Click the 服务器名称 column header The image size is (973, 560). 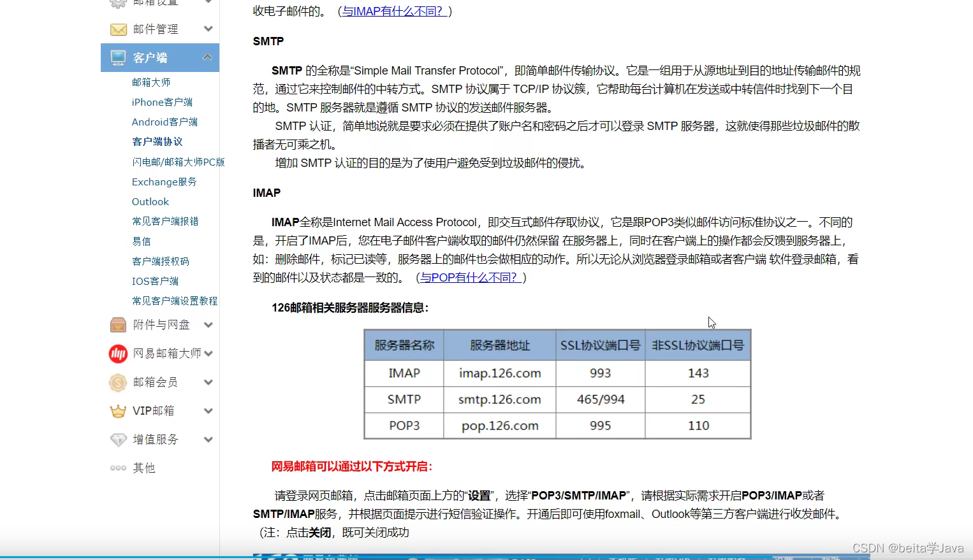point(404,345)
